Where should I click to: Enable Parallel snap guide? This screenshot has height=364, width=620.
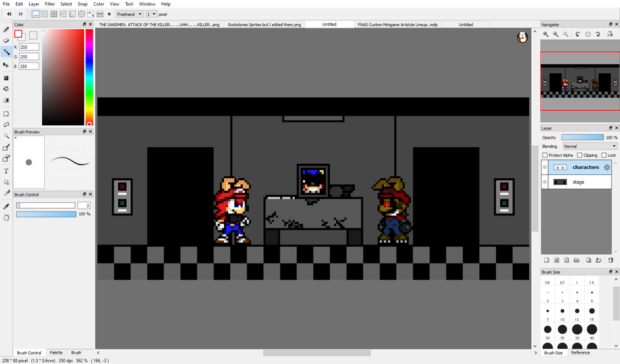(x=45, y=14)
